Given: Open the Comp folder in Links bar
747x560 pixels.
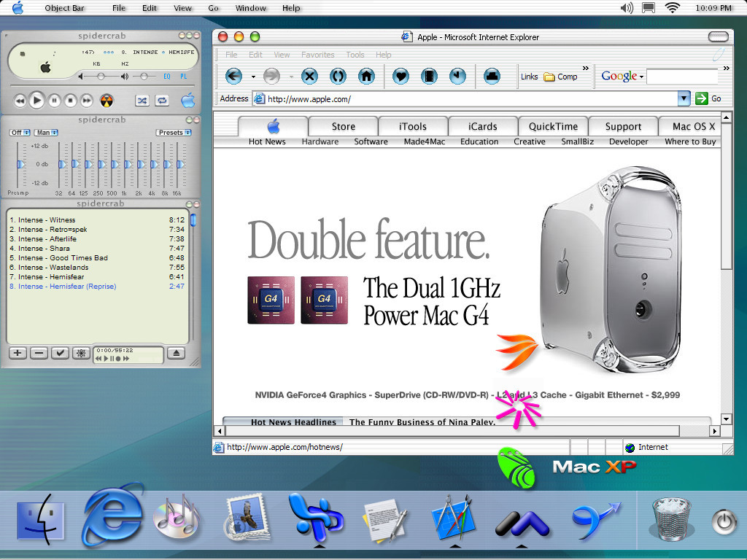Looking at the screenshot, I should tap(561, 77).
